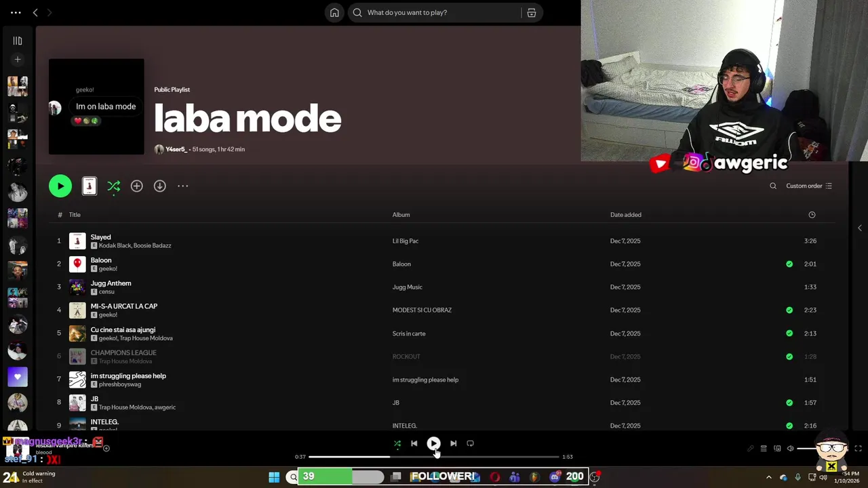Click the Spotify Home icon
This screenshot has width=868, height=488.
pyautogui.click(x=334, y=12)
